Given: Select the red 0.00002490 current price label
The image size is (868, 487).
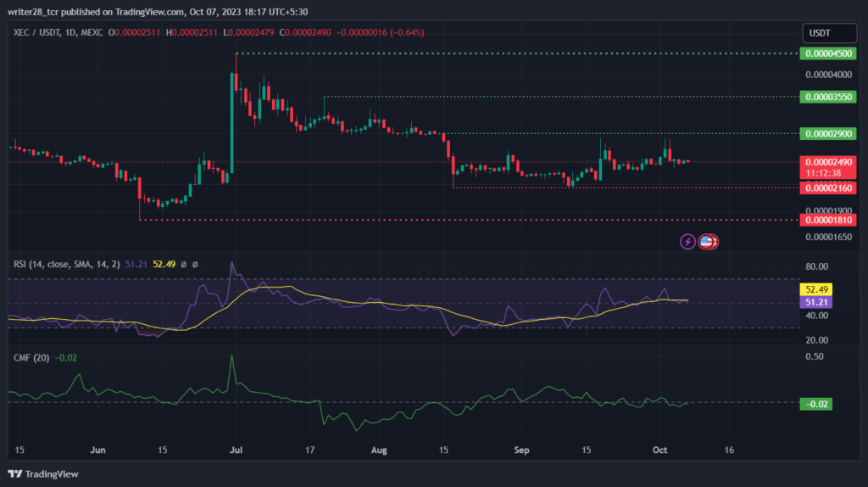Looking at the screenshot, I should 828,162.
